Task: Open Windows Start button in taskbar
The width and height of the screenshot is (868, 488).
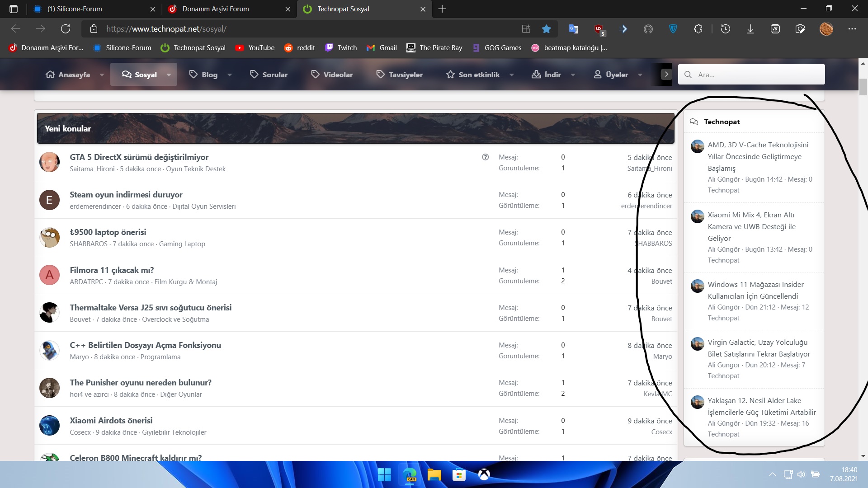Action: tap(384, 475)
